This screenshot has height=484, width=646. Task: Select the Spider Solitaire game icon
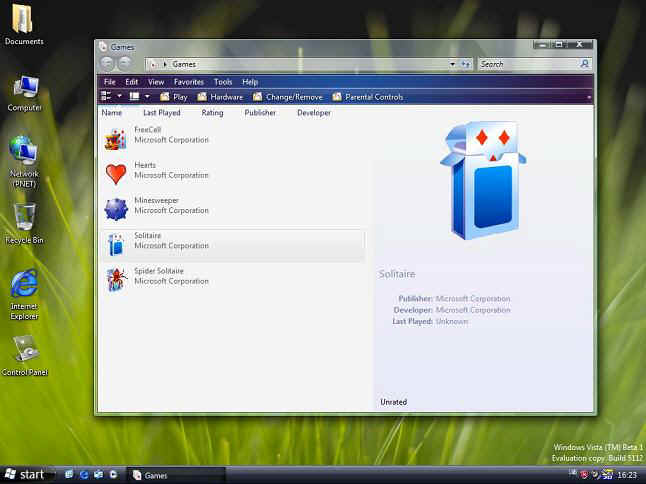[x=116, y=278]
